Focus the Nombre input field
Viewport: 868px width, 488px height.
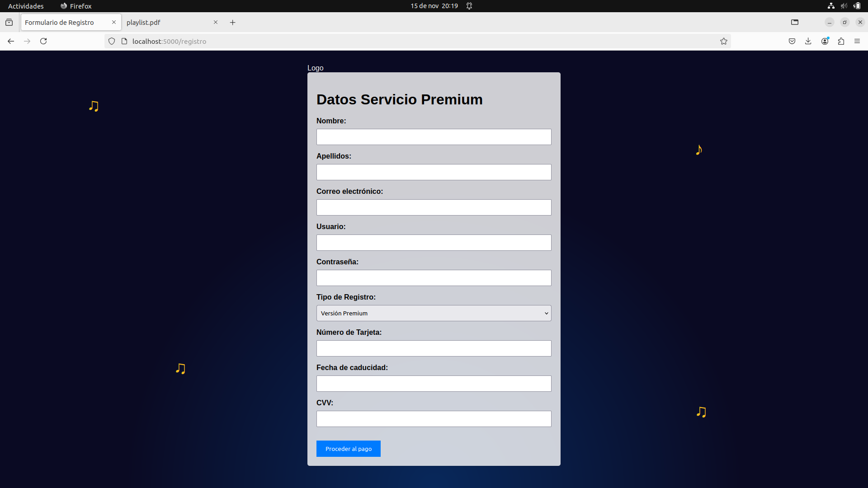(x=434, y=137)
